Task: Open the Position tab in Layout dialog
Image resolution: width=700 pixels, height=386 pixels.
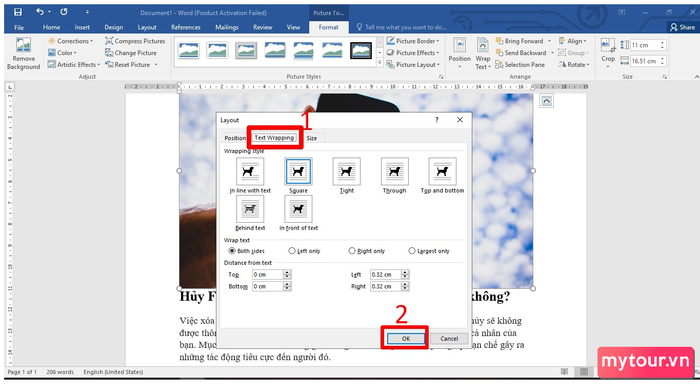Action: [x=235, y=138]
